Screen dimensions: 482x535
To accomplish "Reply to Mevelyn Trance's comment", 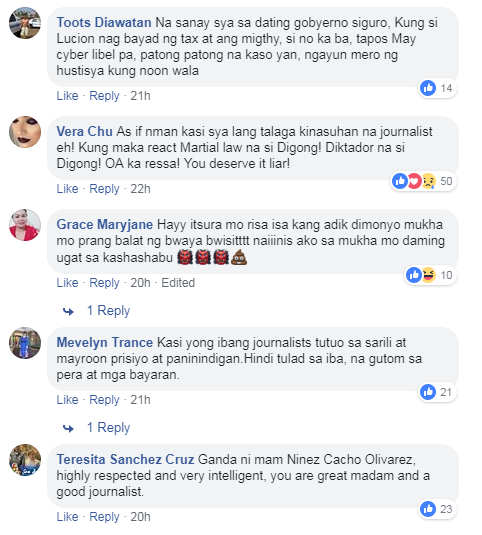I will pyautogui.click(x=104, y=400).
